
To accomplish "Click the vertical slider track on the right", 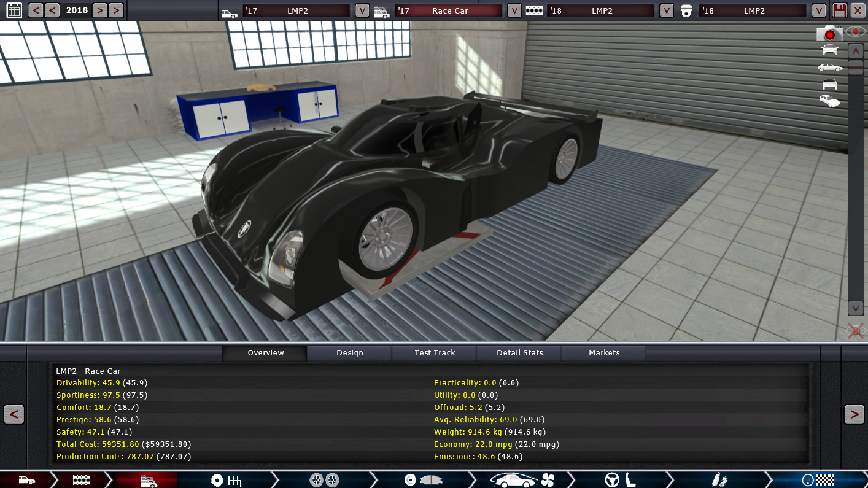I will pyautogui.click(x=855, y=184).
